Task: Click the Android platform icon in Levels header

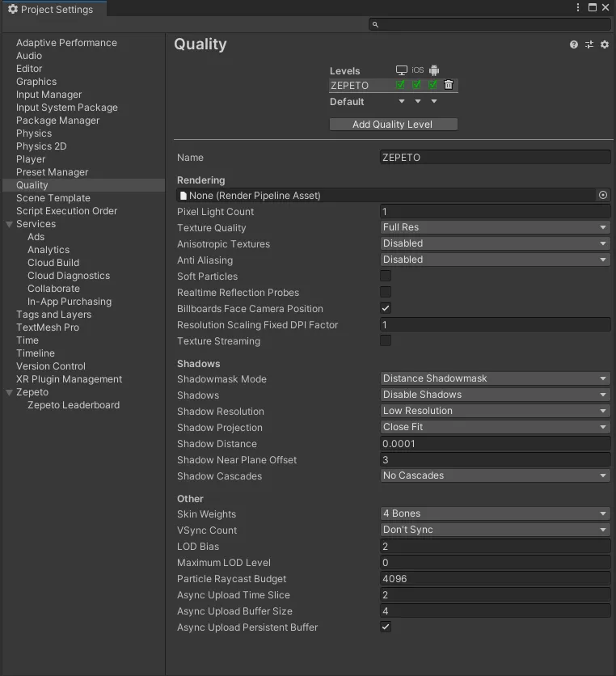Action: point(433,70)
